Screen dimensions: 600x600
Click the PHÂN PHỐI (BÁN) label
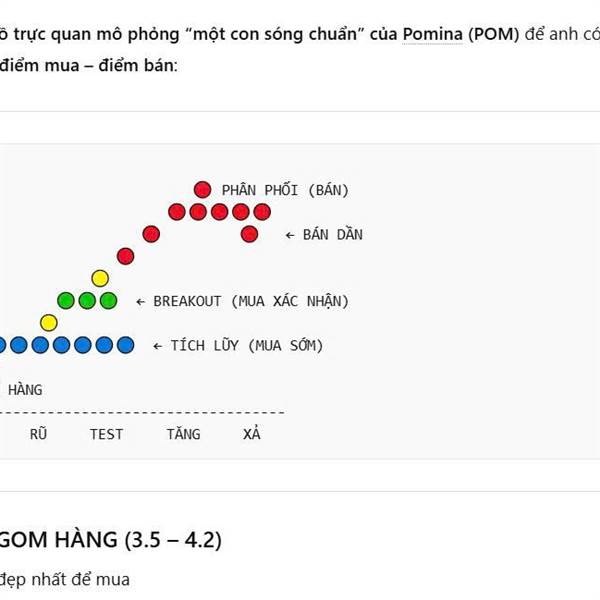click(x=285, y=190)
